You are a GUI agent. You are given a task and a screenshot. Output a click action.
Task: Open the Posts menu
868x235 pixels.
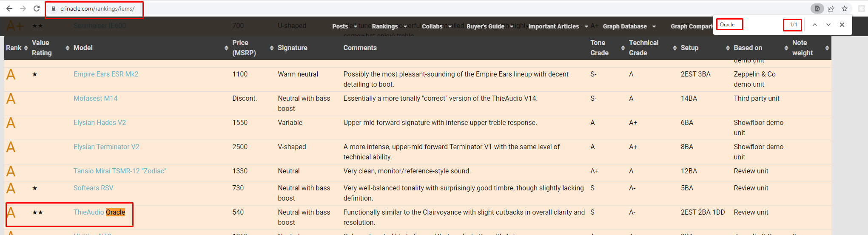pyautogui.click(x=345, y=26)
